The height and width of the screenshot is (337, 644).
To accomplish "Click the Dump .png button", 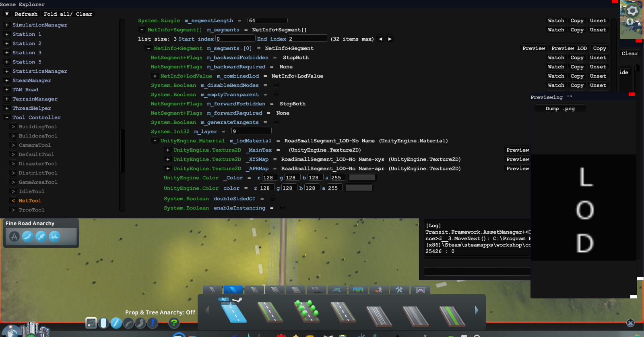I will (x=560, y=109).
